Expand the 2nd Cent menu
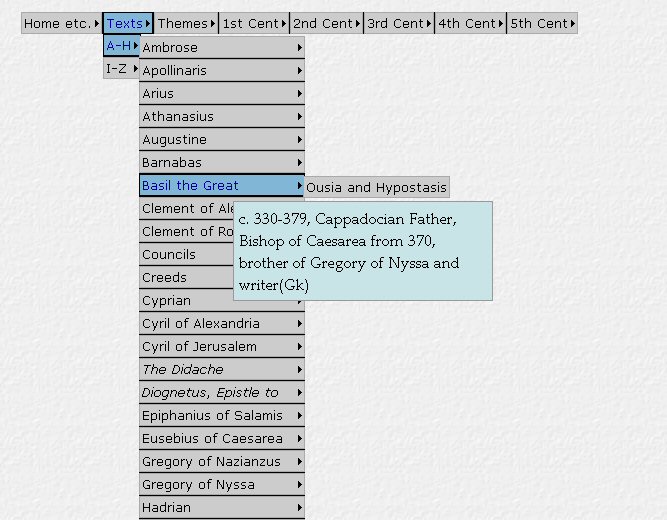The height and width of the screenshot is (520, 667). coord(326,23)
